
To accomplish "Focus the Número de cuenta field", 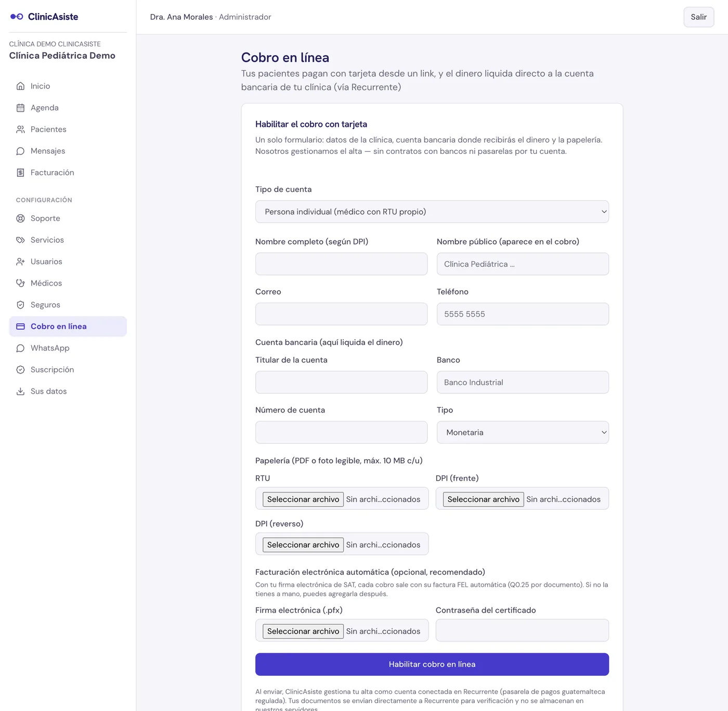I will point(341,432).
